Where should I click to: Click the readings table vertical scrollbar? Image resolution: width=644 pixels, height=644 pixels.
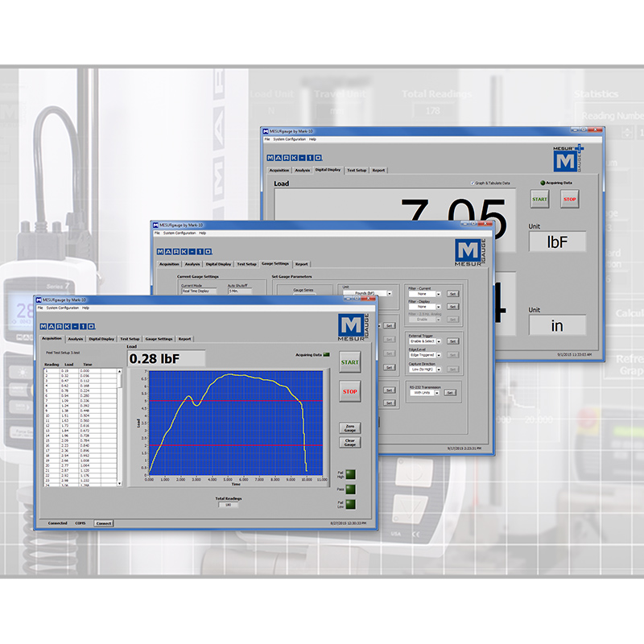click(121, 427)
